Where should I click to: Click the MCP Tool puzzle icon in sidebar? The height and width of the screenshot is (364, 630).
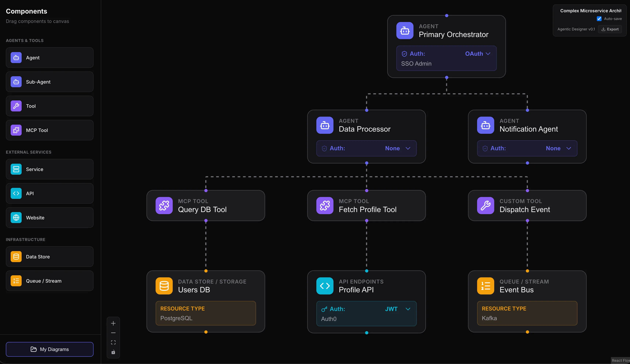pos(16,130)
